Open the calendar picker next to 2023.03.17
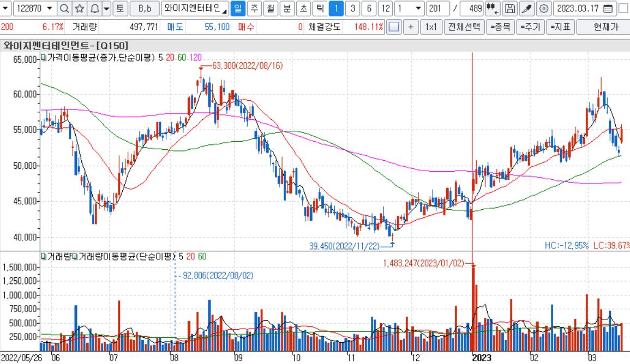The image size is (630, 364). [608, 8]
